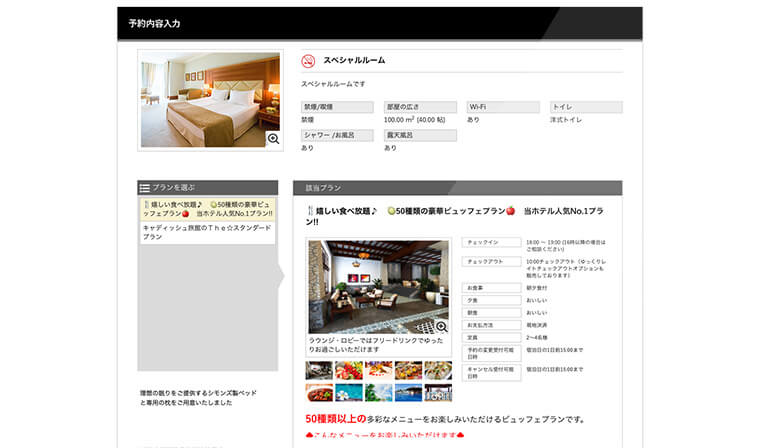Select the blue pool thumbnail in the bottom row
The image size is (760, 448).
click(349, 393)
